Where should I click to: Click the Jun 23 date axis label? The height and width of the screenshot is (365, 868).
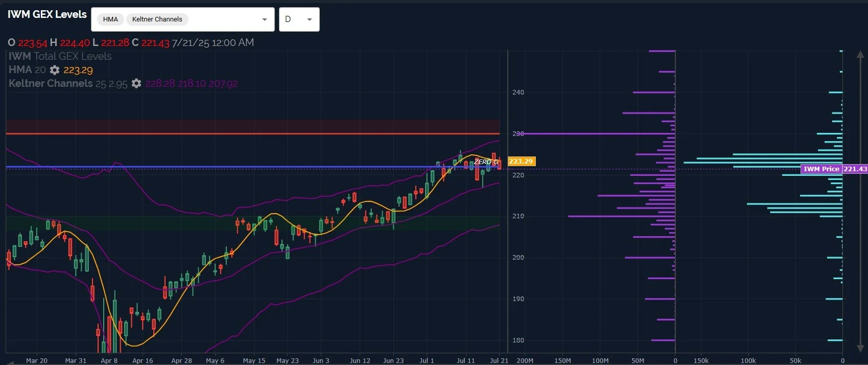pos(393,360)
